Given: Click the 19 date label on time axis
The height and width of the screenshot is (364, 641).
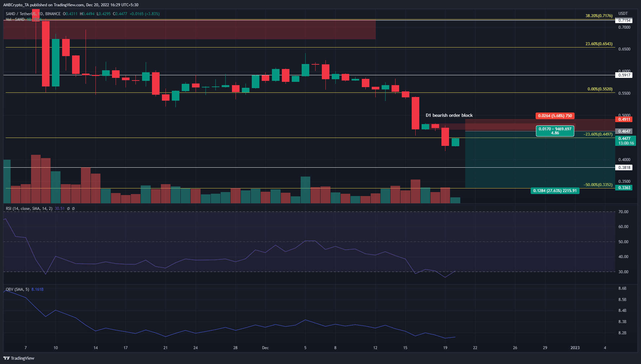Looking at the screenshot, I should tap(445, 348).
